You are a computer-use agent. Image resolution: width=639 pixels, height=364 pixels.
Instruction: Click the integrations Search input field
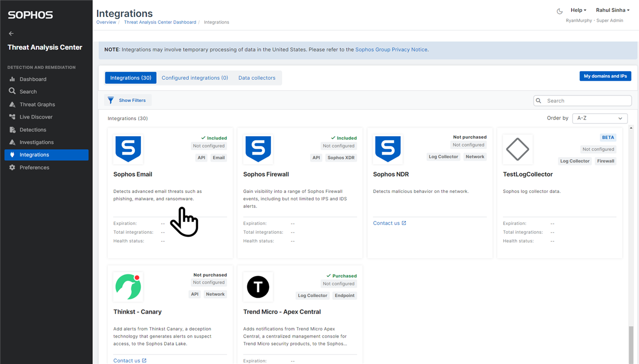tap(583, 101)
